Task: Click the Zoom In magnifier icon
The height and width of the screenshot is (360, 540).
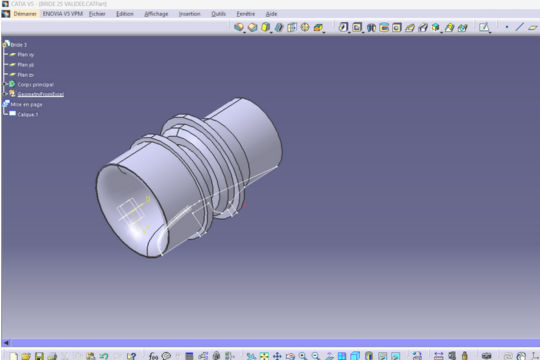Action: (x=303, y=356)
